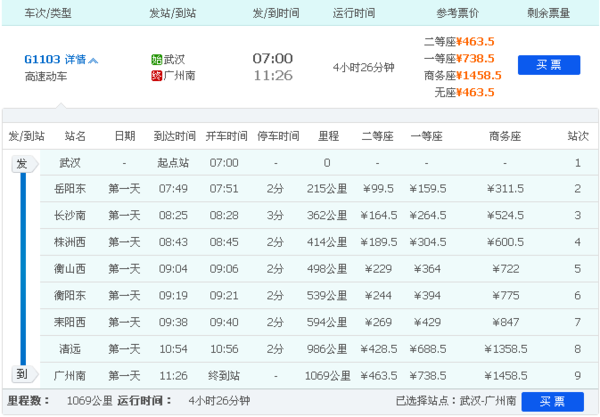This screenshot has height=417, width=600.
Task: Click the green 始 origin icon beside 武汉
Action: [x=155, y=60]
